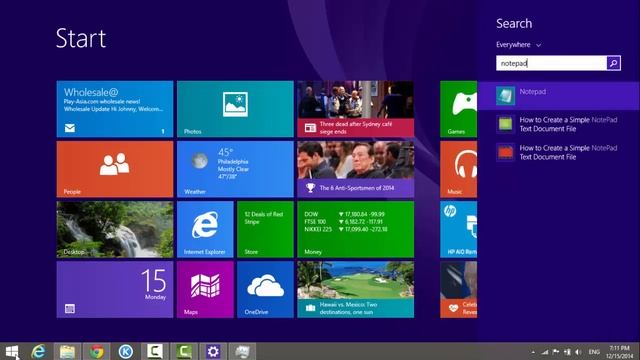Open the Desktop waterfall tile

pos(115,229)
